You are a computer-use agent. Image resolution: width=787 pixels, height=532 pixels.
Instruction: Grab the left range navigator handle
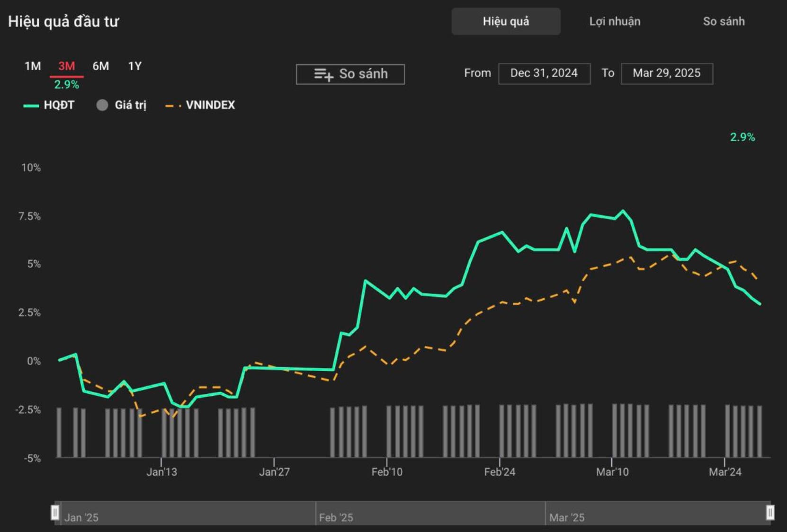pos(55,513)
